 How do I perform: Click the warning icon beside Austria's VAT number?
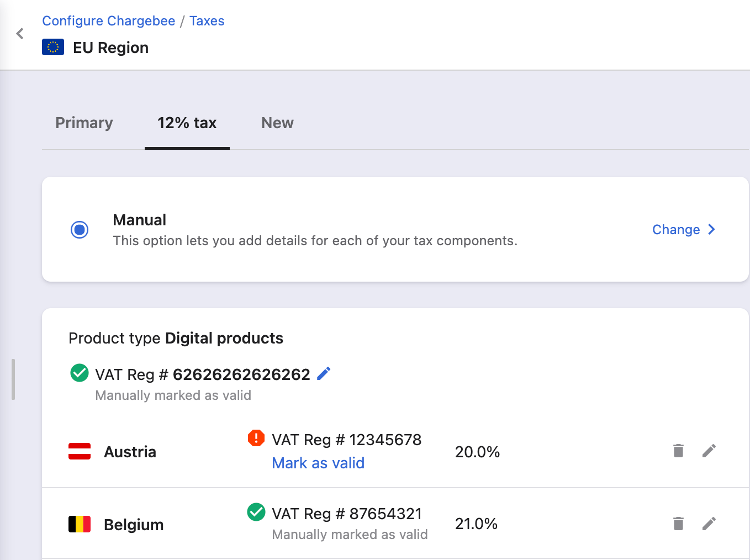click(x=256, y=438)
